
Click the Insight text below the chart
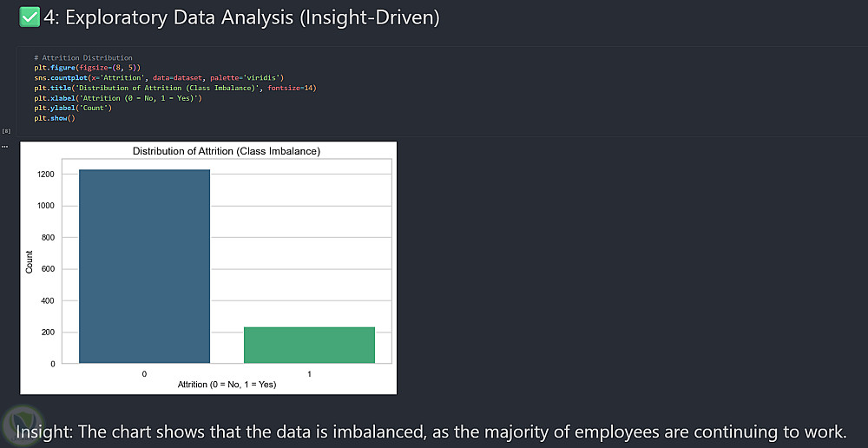point(431,432)
